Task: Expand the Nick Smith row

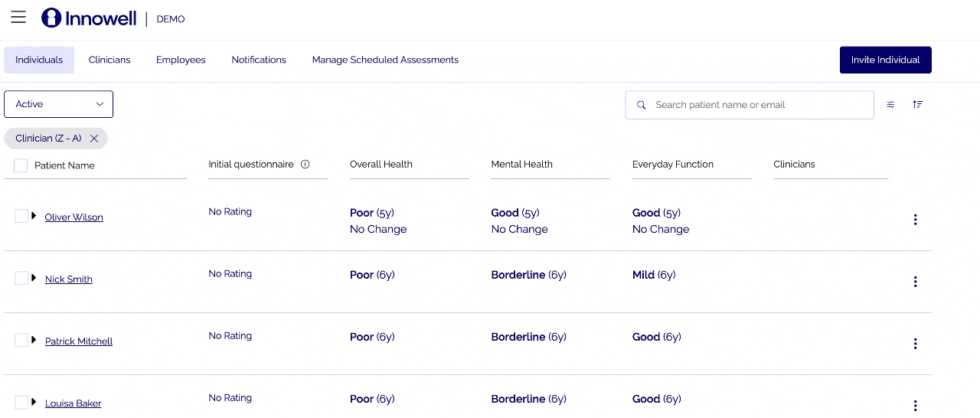Action: click(34, 278)
